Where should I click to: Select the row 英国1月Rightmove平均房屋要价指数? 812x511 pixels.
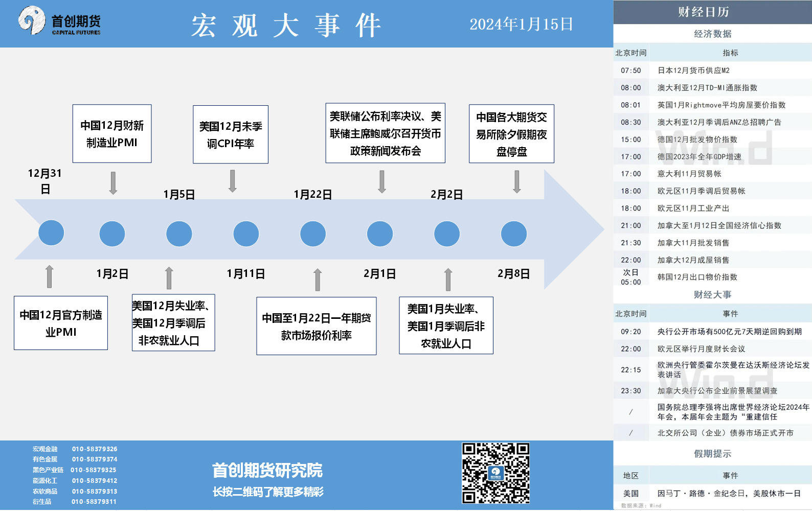click(x=713, y=105)
